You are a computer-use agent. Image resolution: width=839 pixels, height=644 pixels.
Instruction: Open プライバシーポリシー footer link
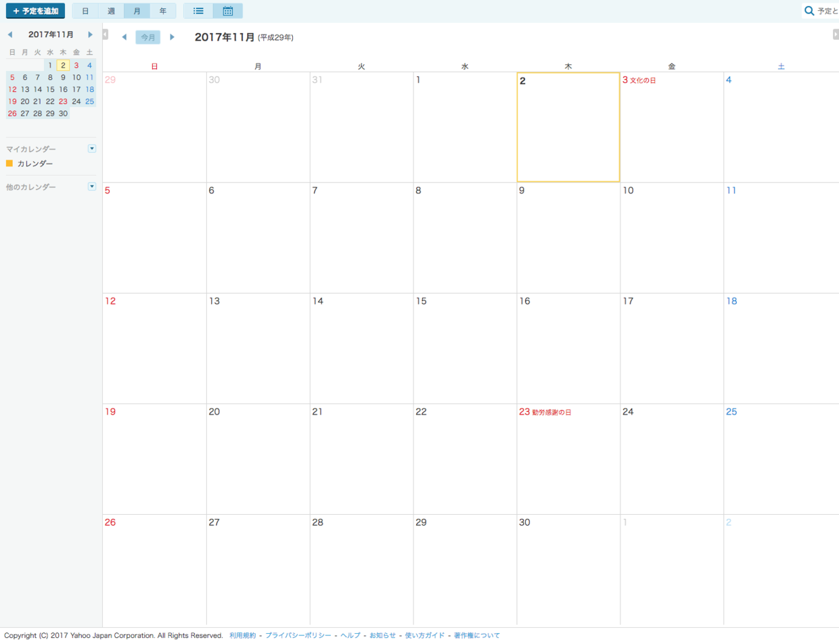298,635
